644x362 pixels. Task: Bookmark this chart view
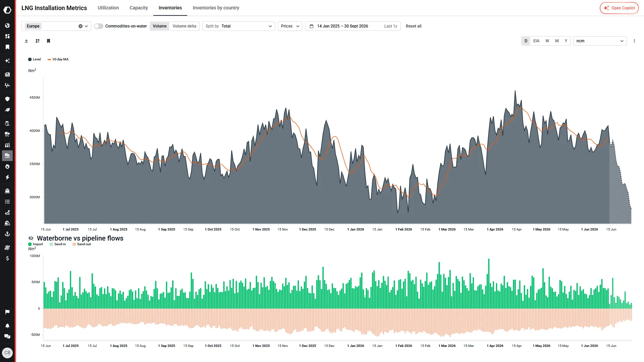(x=48, y=41)
